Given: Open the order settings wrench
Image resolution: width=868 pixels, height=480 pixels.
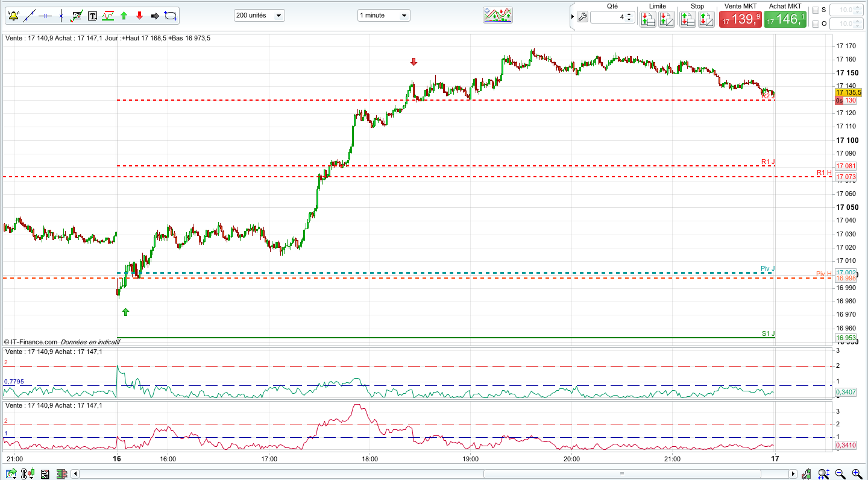Looking at the screenshot, I should 582,17.
